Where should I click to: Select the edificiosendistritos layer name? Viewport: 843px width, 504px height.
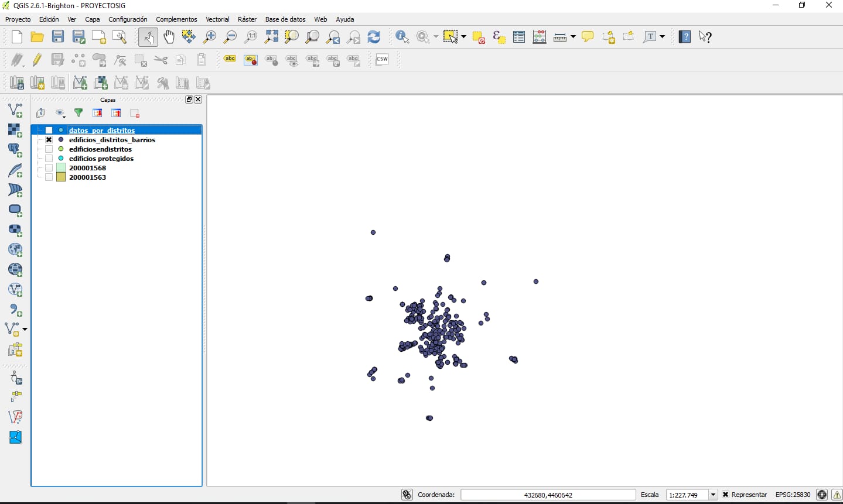100,149
